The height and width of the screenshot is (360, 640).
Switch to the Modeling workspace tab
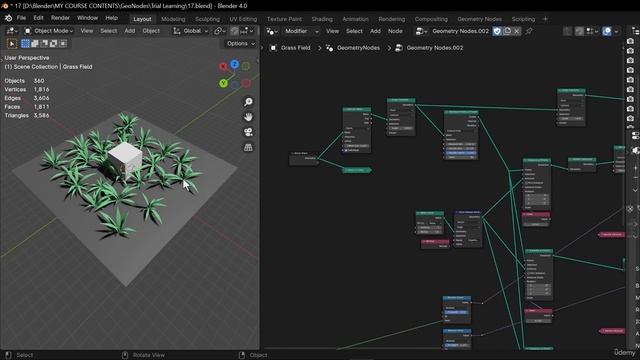pyautogui.click(x=173, y=19)
